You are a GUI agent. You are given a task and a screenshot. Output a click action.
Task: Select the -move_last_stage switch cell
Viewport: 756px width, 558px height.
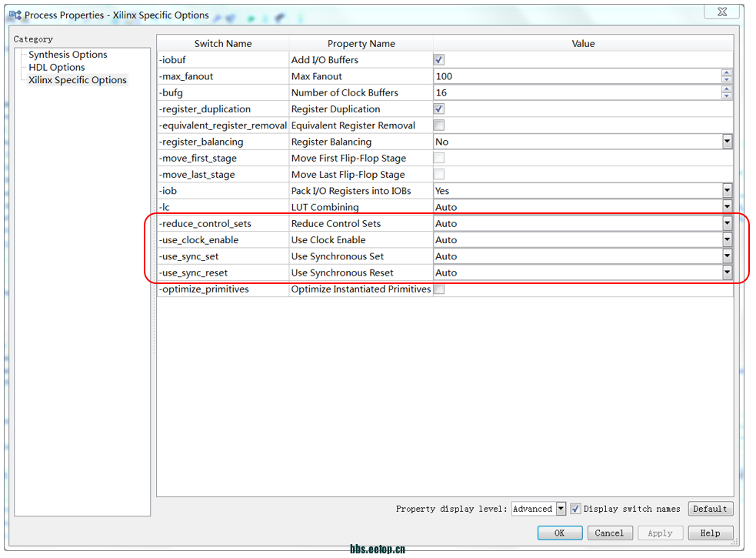click(x=223, y=175)
